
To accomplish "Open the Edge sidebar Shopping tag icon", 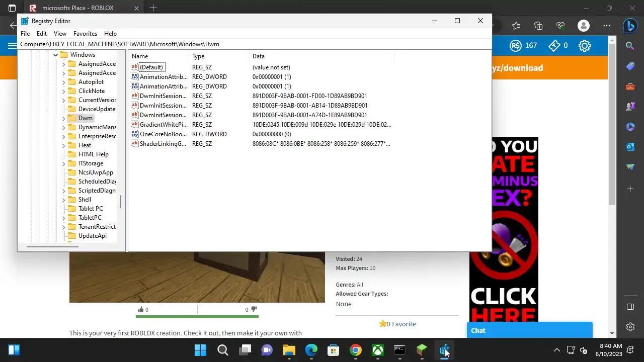I will (630, 66).
